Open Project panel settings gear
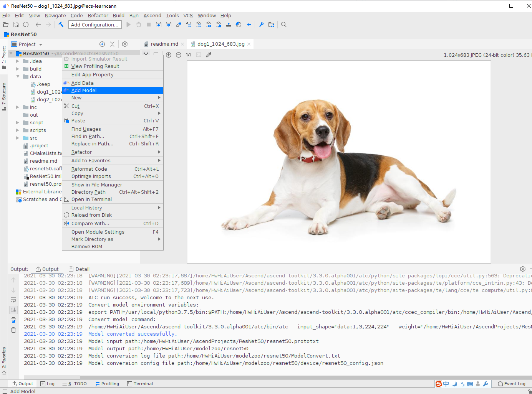The width and height of the screenshot is (532, 394). click(x=125, y=44)
